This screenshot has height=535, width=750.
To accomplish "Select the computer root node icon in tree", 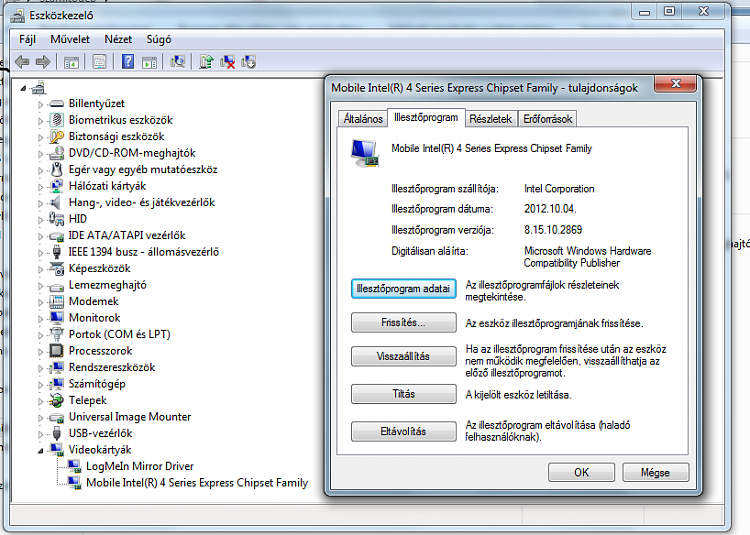I will tap(38, 87).
